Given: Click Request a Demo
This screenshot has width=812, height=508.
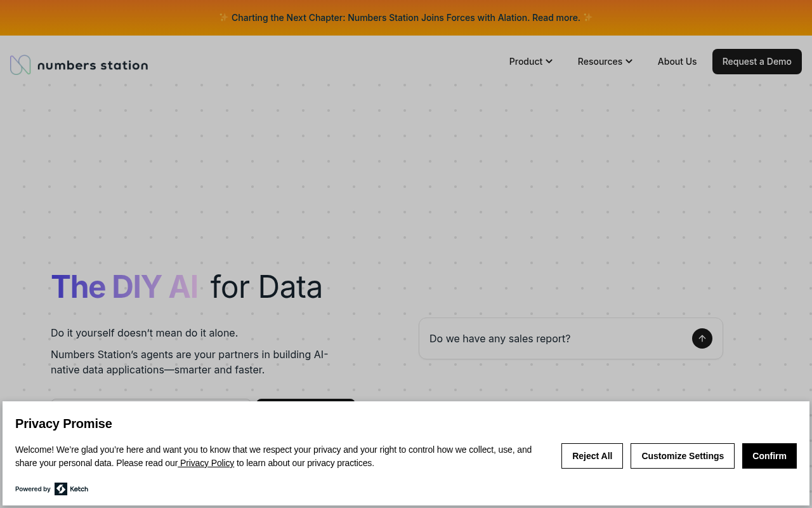Looking at the screenshot, I should click(x=757, y=61).
